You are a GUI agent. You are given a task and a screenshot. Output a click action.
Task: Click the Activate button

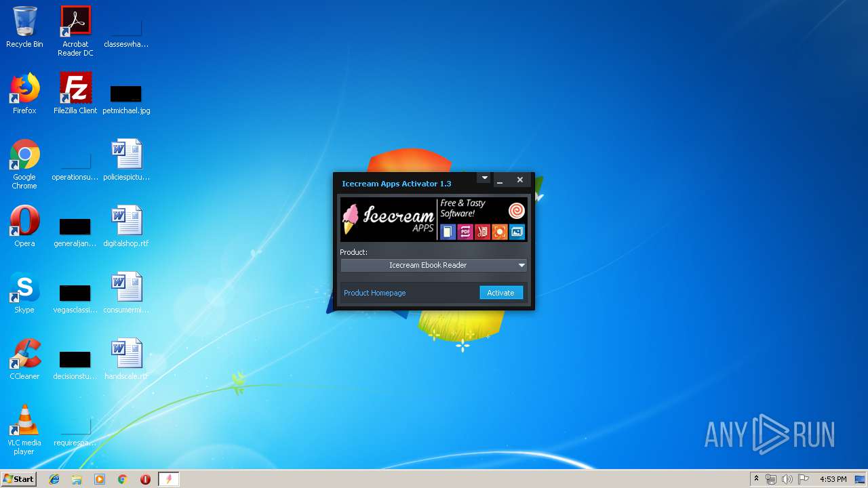click(x=501, y=293)
